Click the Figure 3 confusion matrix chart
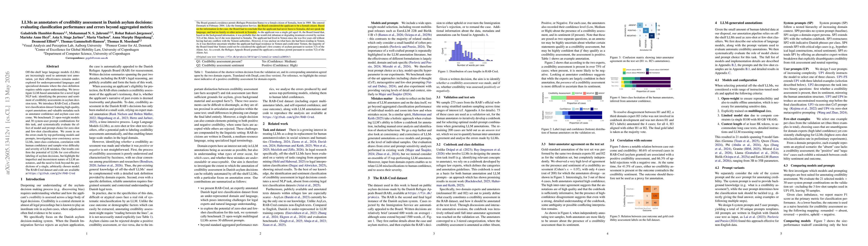The width and height of the screenshot is (868, 246). tap(642, 36)
